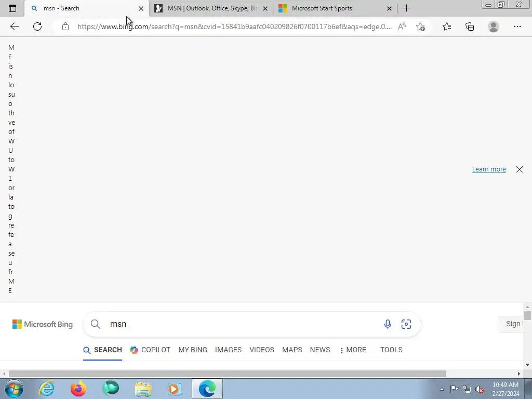Click the horizontal scrollbar thumb

(228, 374)
